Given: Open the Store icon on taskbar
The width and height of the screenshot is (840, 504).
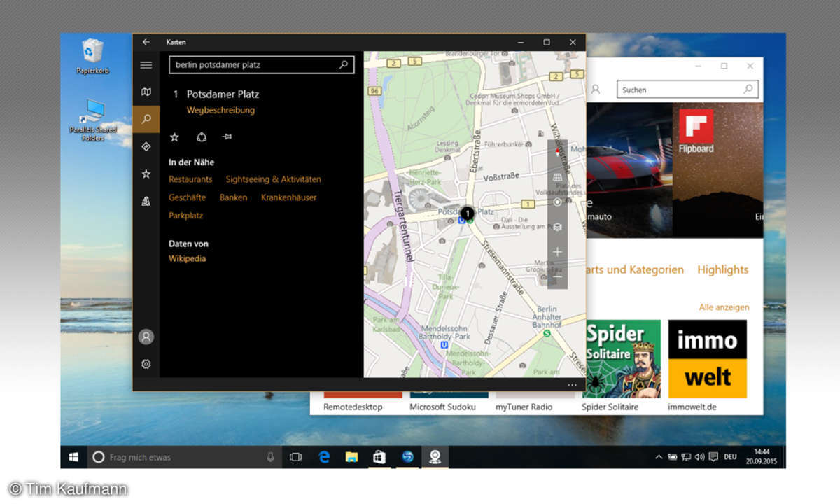Looking at the screenshot, I should [379, 457].
